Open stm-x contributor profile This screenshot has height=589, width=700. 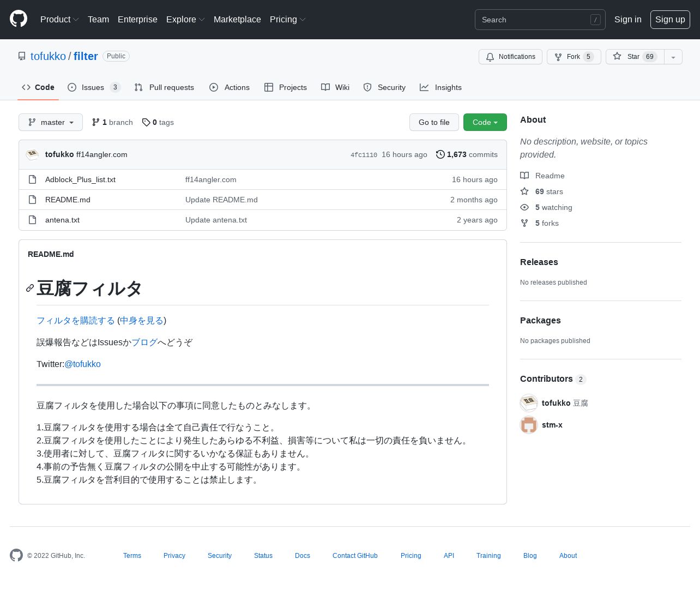coord(552,425)
